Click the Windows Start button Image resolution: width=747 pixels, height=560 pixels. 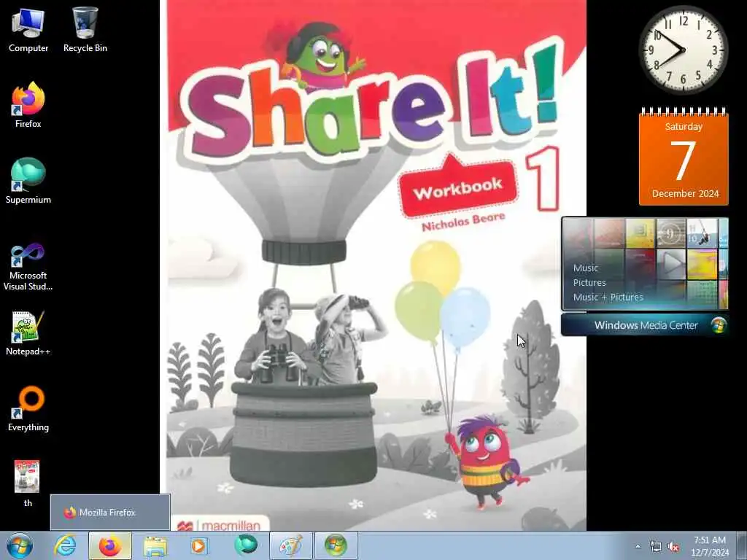click(x=20, y=545)
